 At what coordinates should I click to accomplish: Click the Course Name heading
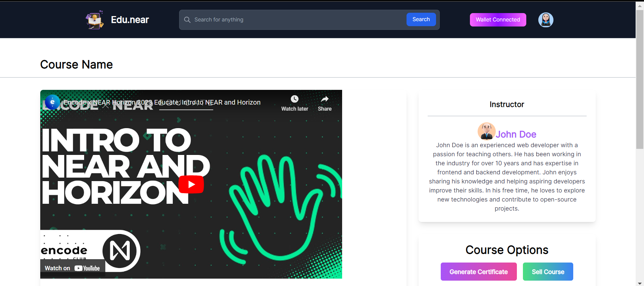[76, 64]
